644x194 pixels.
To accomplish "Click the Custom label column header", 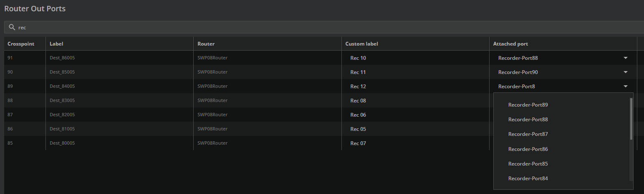I will pyautogui.click(x=361, y=44).
